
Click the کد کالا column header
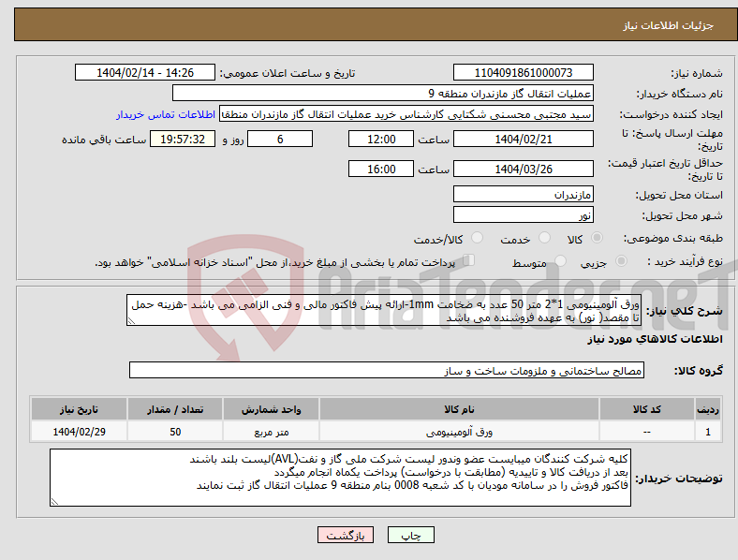(647, 409)
